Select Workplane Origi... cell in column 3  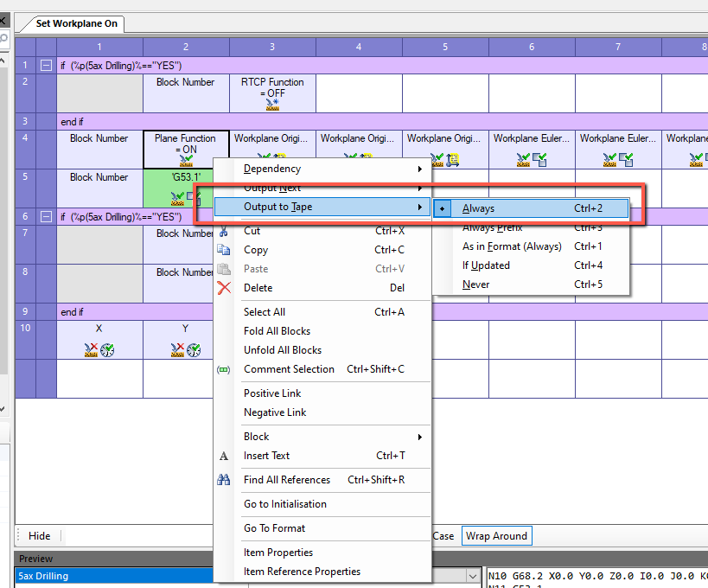pyautogui.click(x=271, y=144)
